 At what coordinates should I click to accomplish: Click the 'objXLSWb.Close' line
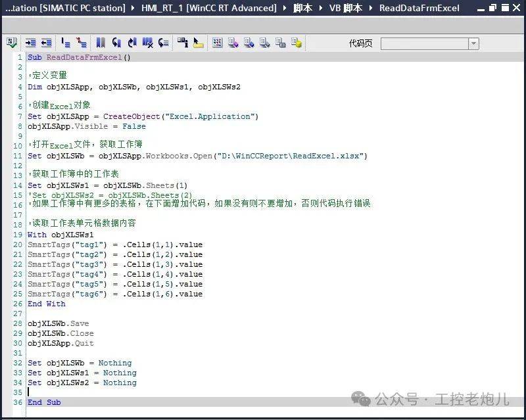pos(60,333)
